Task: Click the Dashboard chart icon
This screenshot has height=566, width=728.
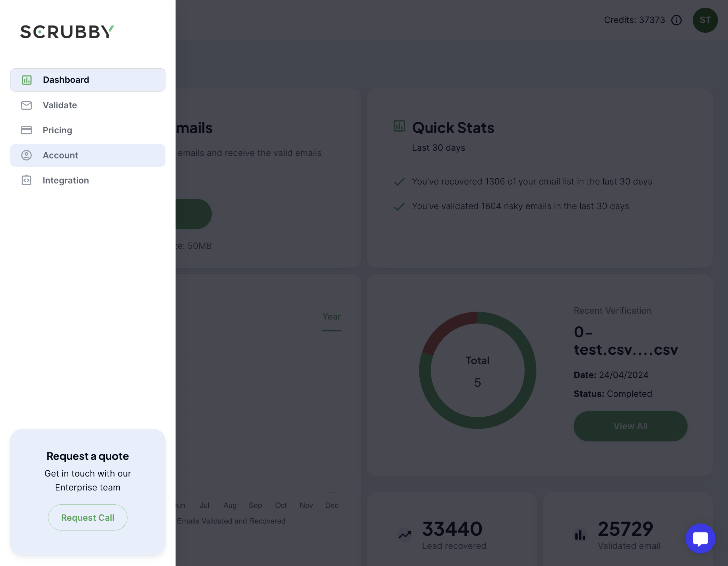Action: (x=27, y=80)
